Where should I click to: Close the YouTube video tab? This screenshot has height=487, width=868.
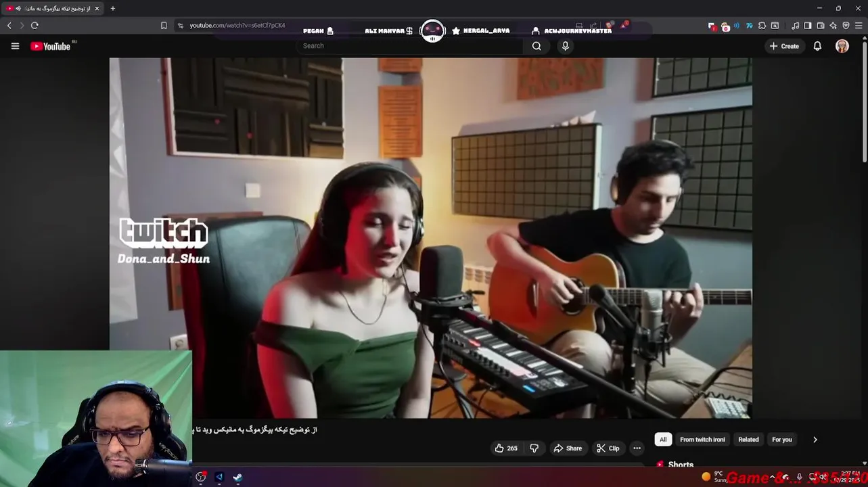pyautogui.click(x=97, y=9)
